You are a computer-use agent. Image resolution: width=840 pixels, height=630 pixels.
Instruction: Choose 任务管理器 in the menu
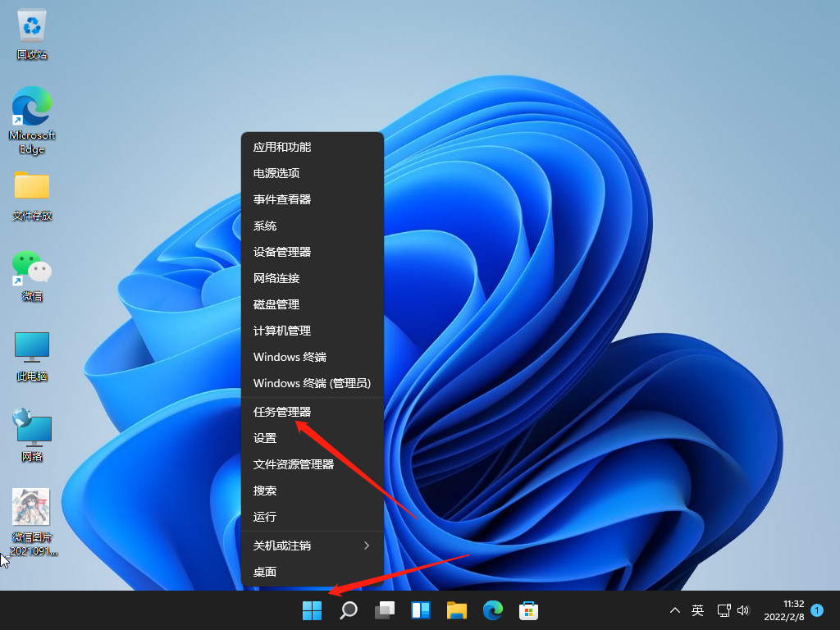282,412
